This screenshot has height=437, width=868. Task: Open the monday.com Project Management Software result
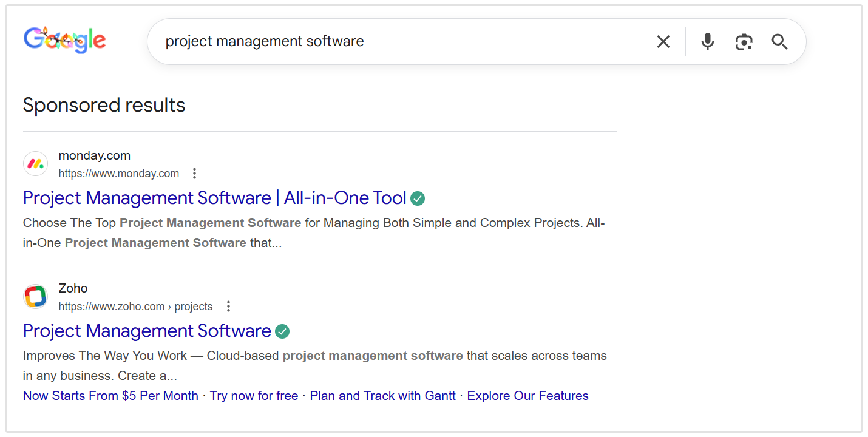214,198
